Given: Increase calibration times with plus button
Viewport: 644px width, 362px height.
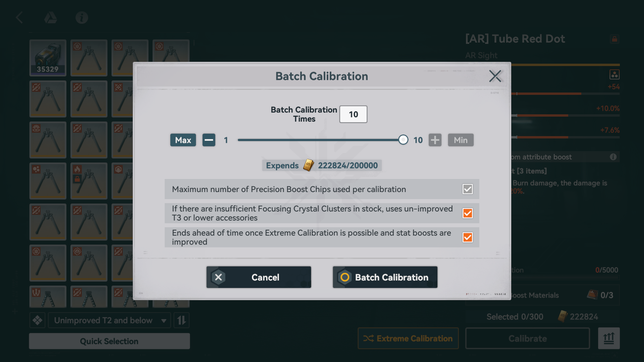Looking at the screenshot, I should 435,140.
